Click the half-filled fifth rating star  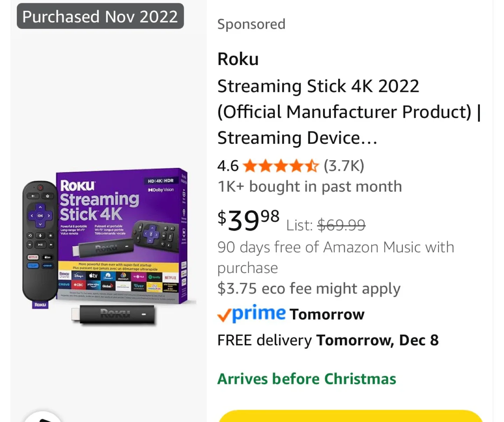tap(313, 166)
